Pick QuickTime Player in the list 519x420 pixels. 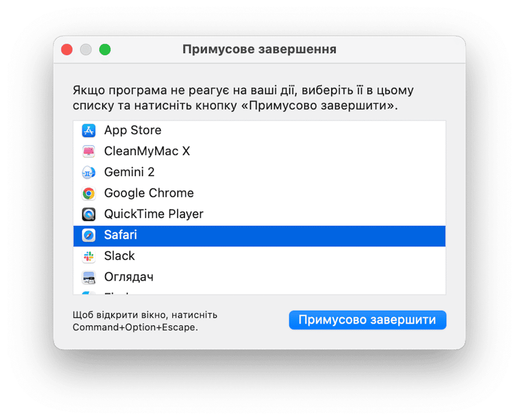click(259, 214)
